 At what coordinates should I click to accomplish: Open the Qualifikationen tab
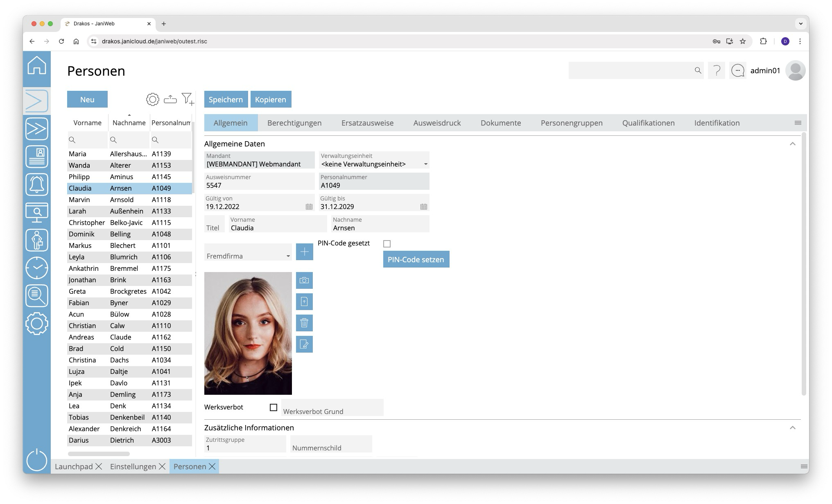click(648, 123)
